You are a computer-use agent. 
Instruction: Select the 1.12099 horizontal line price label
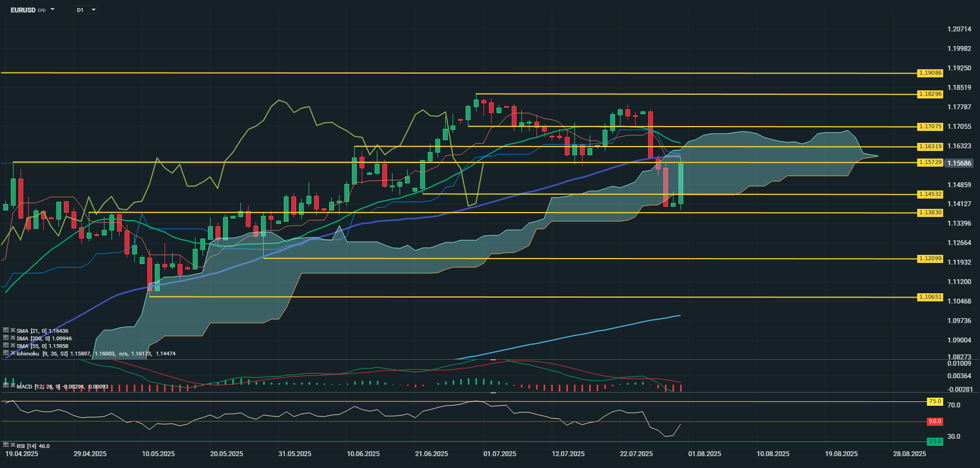point(930,259)
